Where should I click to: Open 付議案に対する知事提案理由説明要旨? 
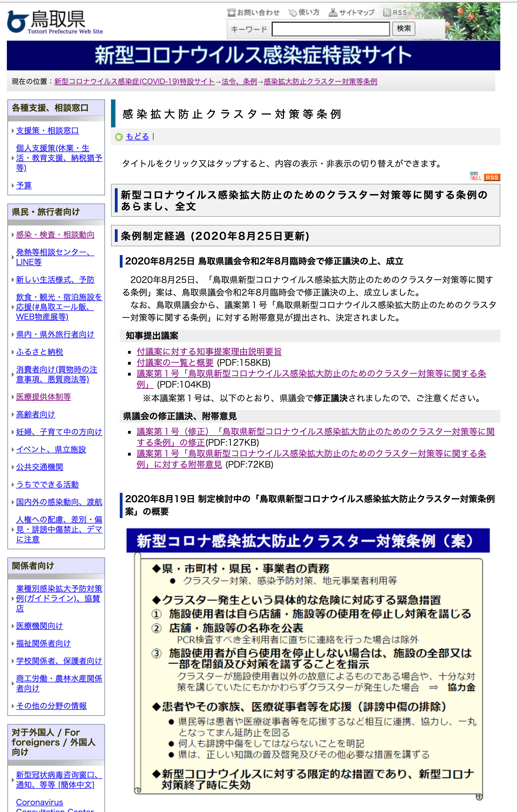pos(209,352)
